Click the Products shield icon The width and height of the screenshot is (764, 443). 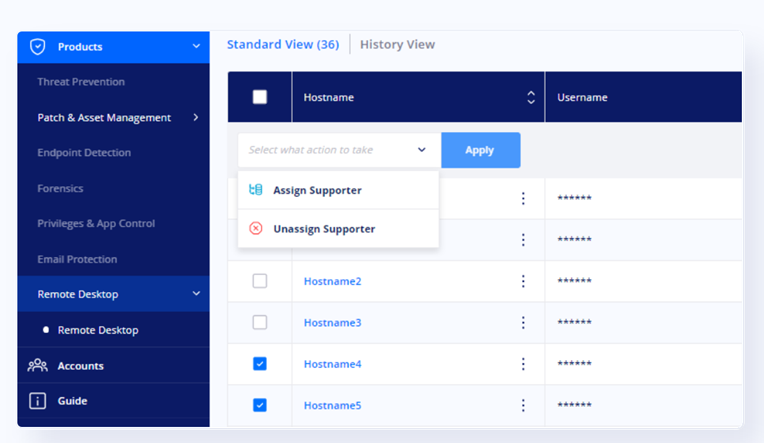[38, 47]
